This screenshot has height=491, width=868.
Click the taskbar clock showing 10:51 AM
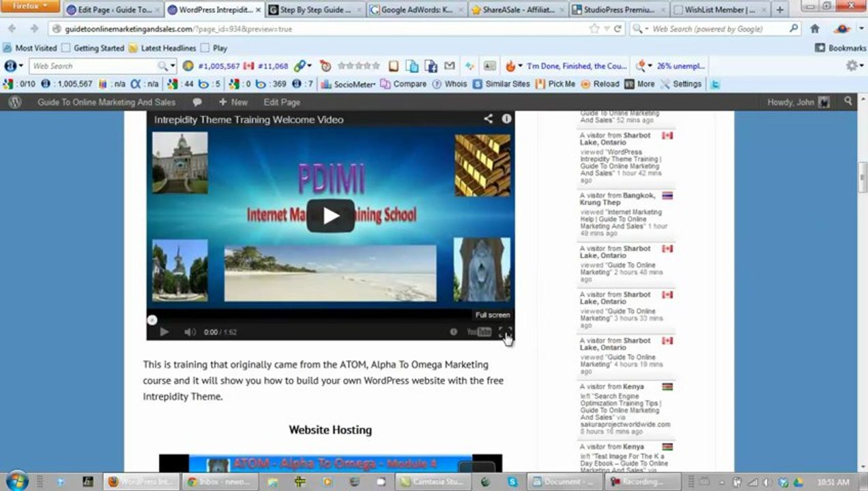tap(833, 482)
